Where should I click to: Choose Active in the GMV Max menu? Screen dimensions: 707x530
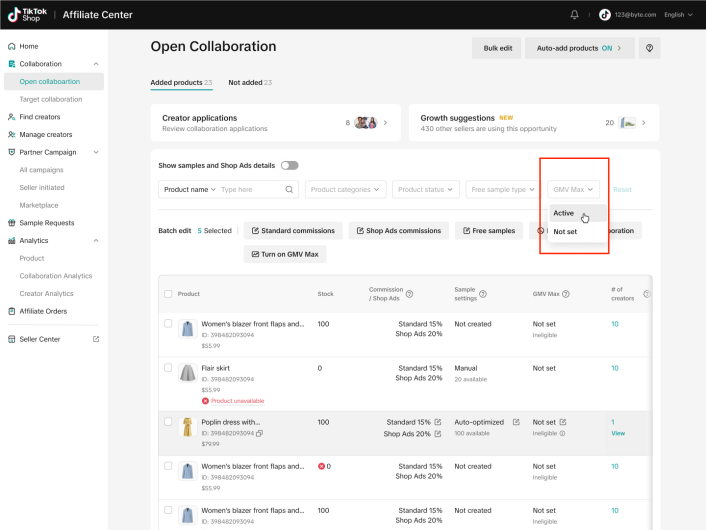click(x=564, y=213)
